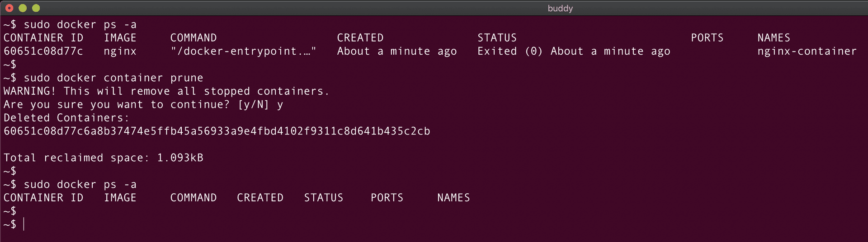Screen dimensions: 868x242
Task: Click the short container ID 60651c08d77c
Action: click(x=43, y=51)
